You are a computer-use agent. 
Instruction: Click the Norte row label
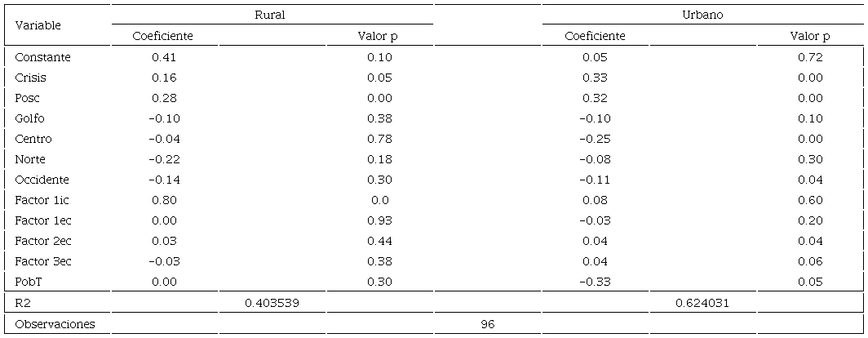31,159
